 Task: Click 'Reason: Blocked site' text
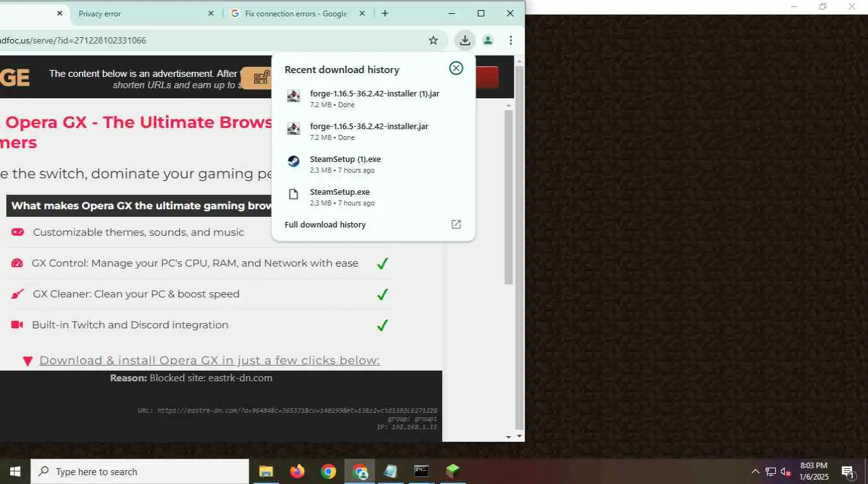[191, 378]
